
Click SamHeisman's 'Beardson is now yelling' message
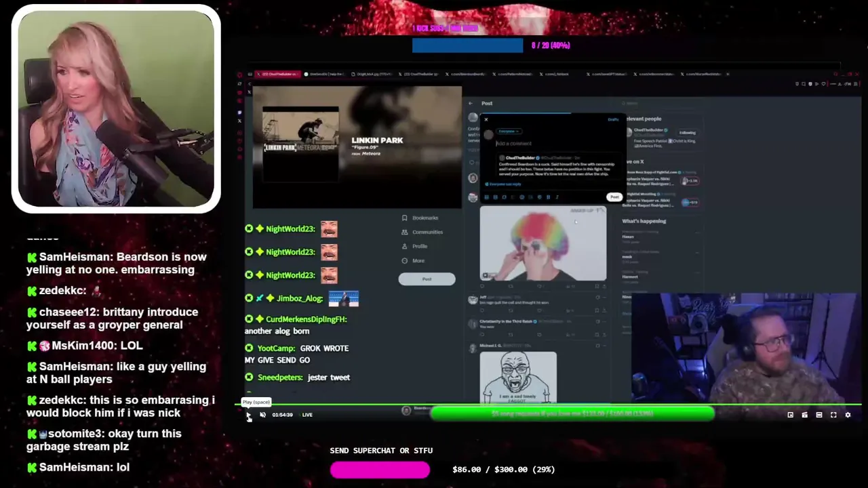coord(117,263)
